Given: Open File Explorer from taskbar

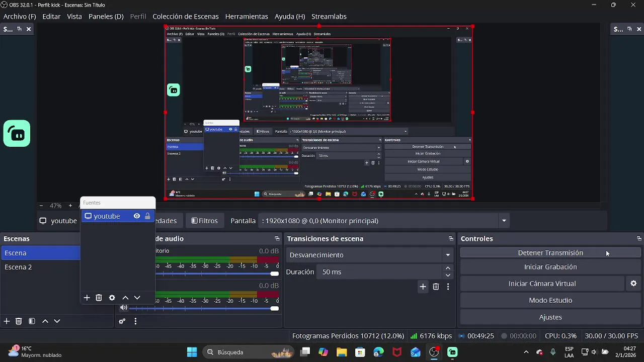Looking at the screenshot, I should click(342, 352).
